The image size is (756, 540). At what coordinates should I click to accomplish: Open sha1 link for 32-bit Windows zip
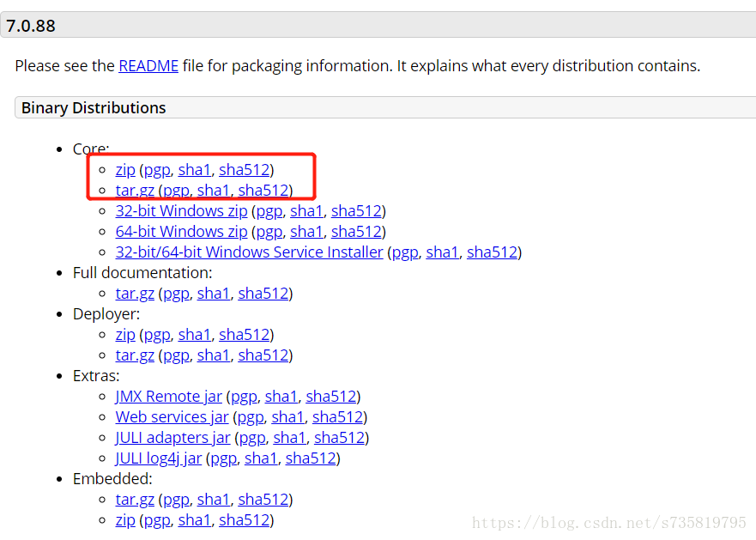pyautogui.click(x=306, y=211)
